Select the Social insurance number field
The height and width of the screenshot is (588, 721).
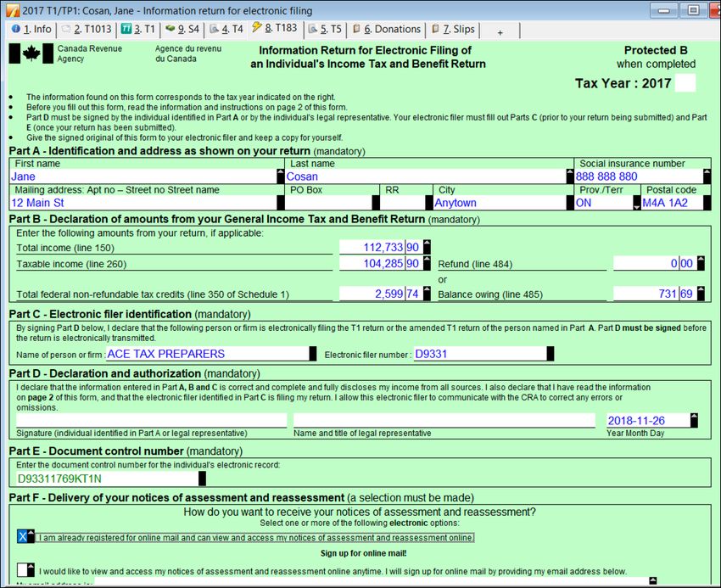pyautogui.click(x=639, y=176)
